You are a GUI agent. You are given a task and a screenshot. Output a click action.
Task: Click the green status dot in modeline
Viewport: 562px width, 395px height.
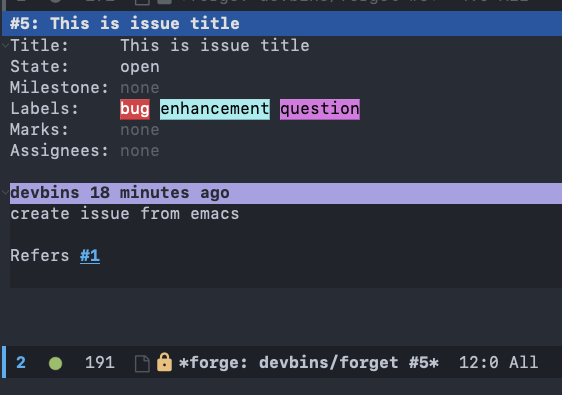56,363
